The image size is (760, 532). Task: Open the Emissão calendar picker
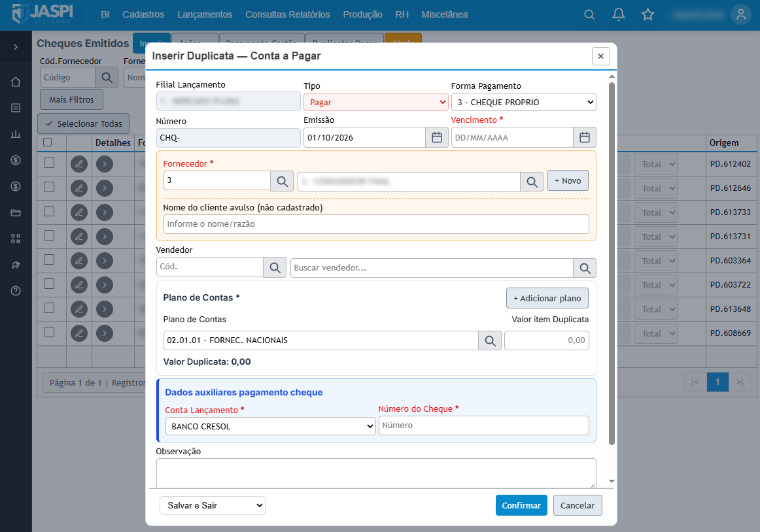(x=437, y=138)
